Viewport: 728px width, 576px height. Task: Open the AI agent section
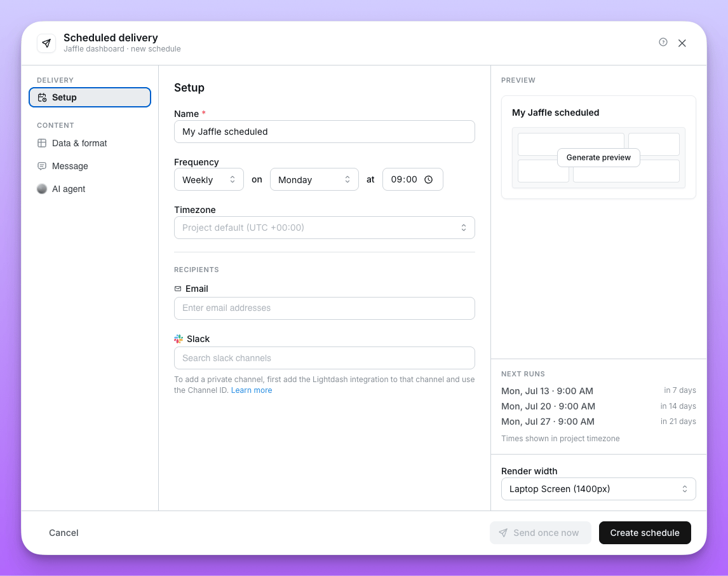pyautogui.click(x=90, y=189)
